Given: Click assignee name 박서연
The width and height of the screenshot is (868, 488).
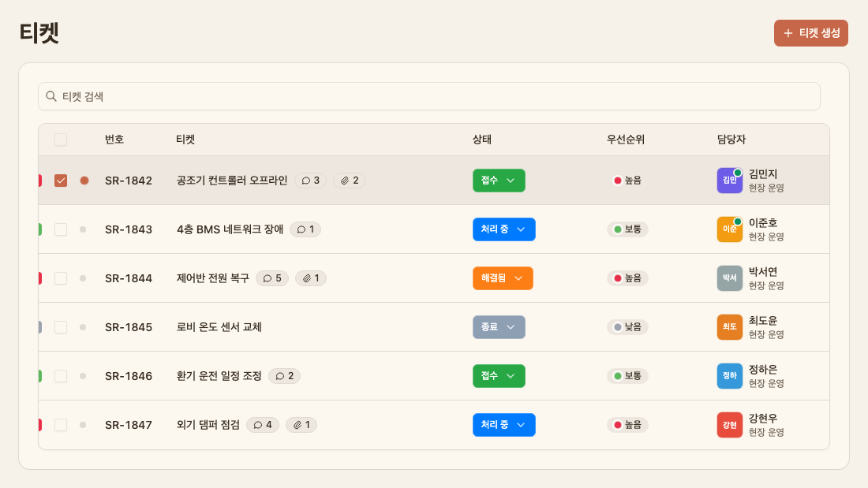Looking at the screenshot, I should (x=763, y=272).
